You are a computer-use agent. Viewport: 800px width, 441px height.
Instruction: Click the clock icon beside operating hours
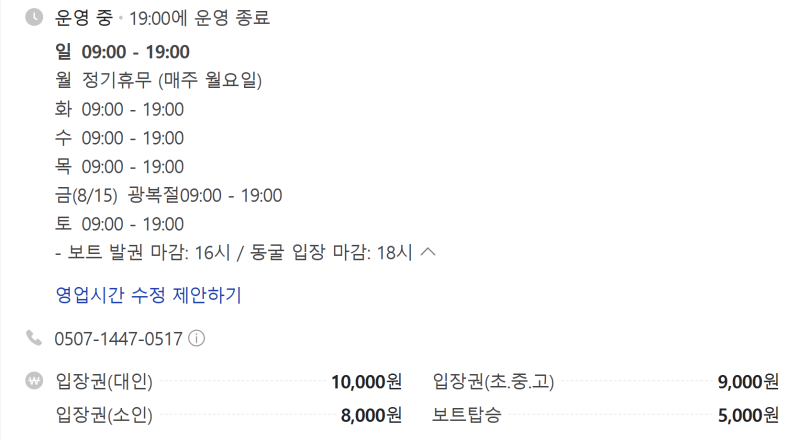click(x=34, y=17)
